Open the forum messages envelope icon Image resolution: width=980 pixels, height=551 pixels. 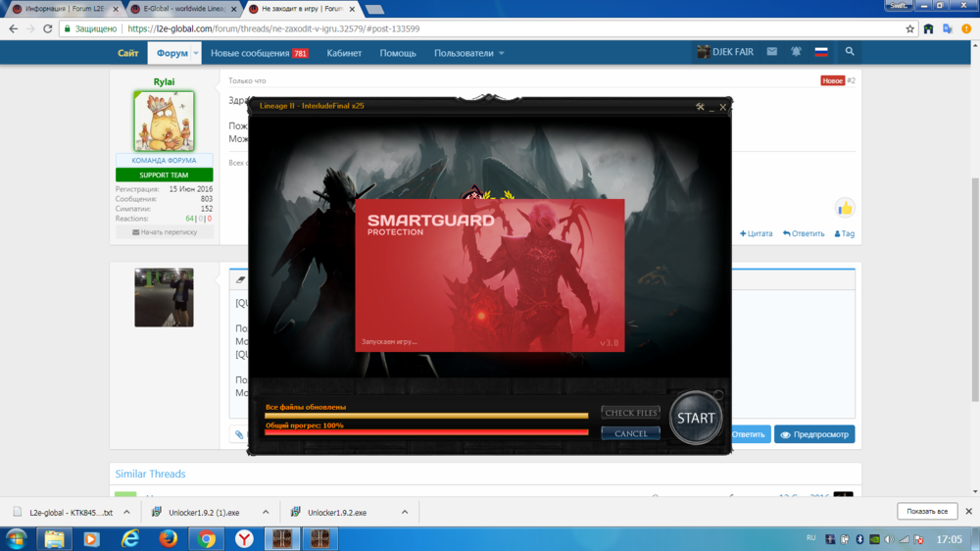pos(772,52)
